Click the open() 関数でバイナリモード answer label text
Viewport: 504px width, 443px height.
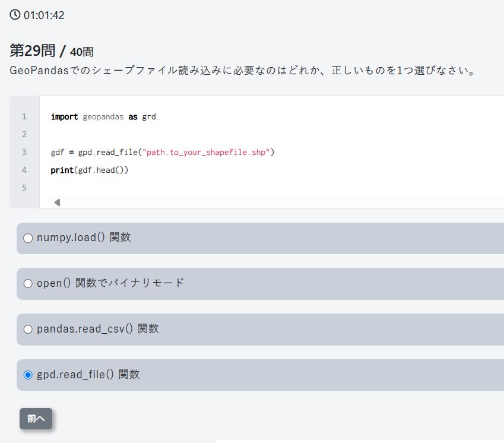(110, 283)
